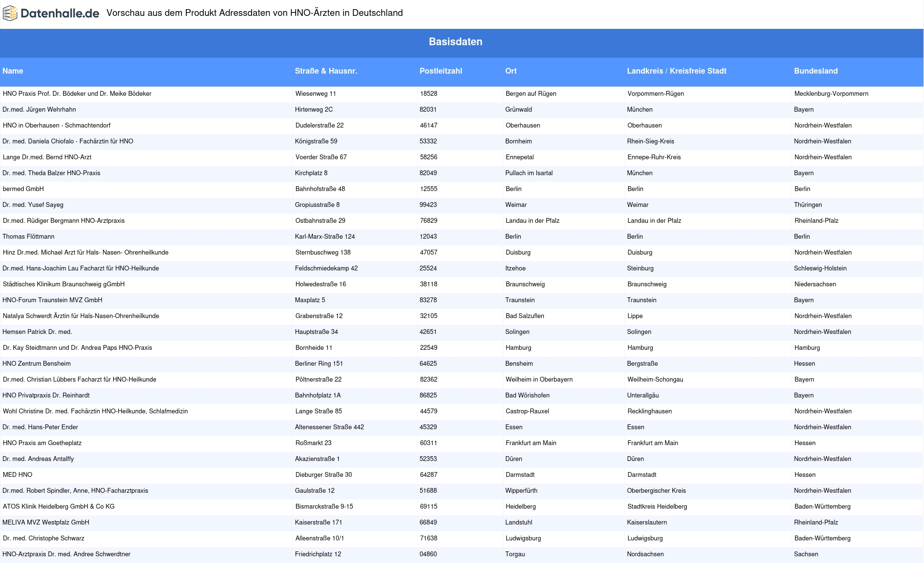924x563 pixels.
Task: Select name Thomas Flöttmann
Action: 28,237
